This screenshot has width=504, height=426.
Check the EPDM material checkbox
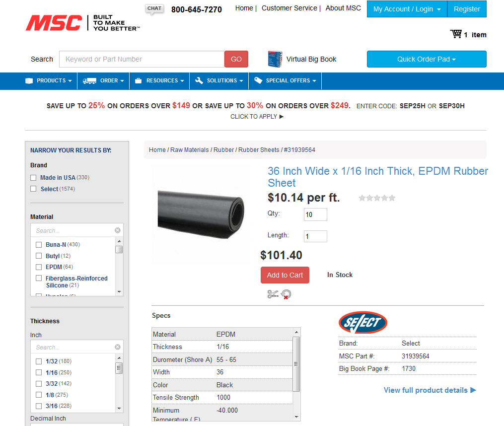pos(39,267)
